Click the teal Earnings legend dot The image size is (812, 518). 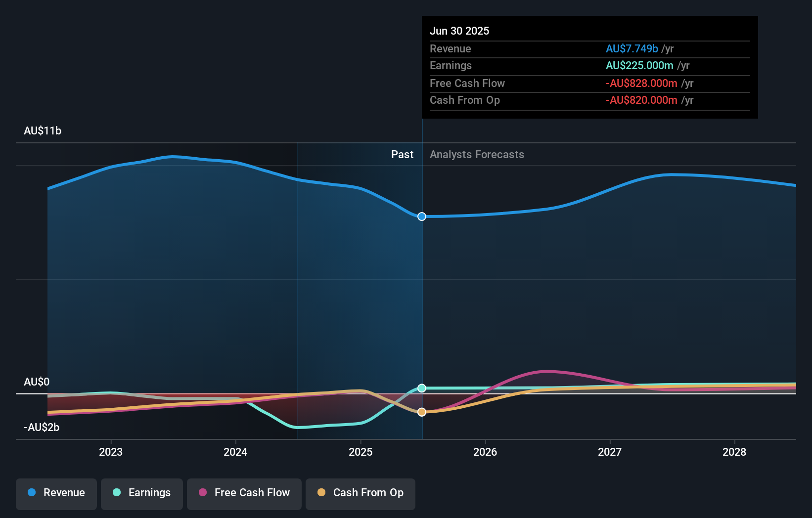pyautogui.click(x=116, y=493)
